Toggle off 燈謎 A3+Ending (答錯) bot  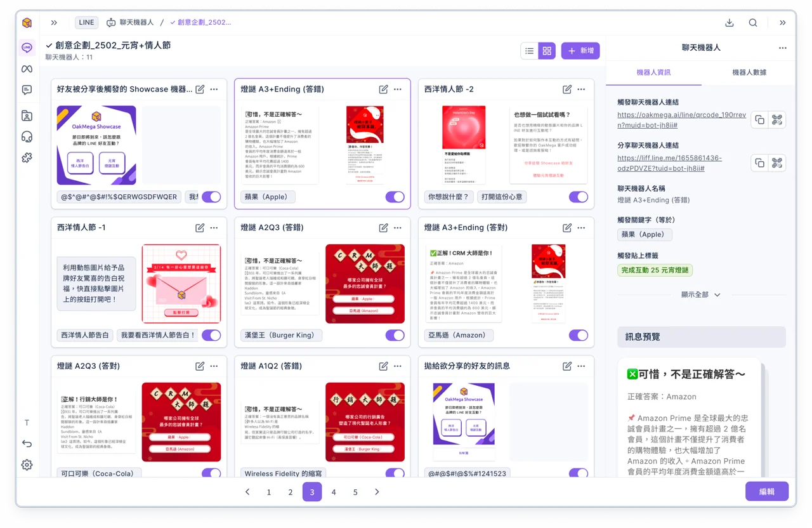click(395, 197)
